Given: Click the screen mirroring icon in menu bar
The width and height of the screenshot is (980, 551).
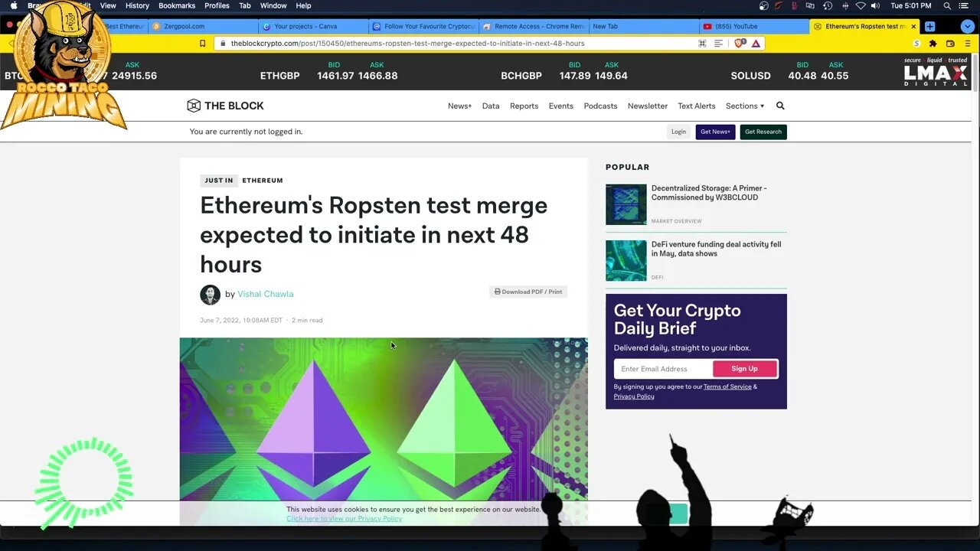Looking at the screenshot, I should 810,5.
